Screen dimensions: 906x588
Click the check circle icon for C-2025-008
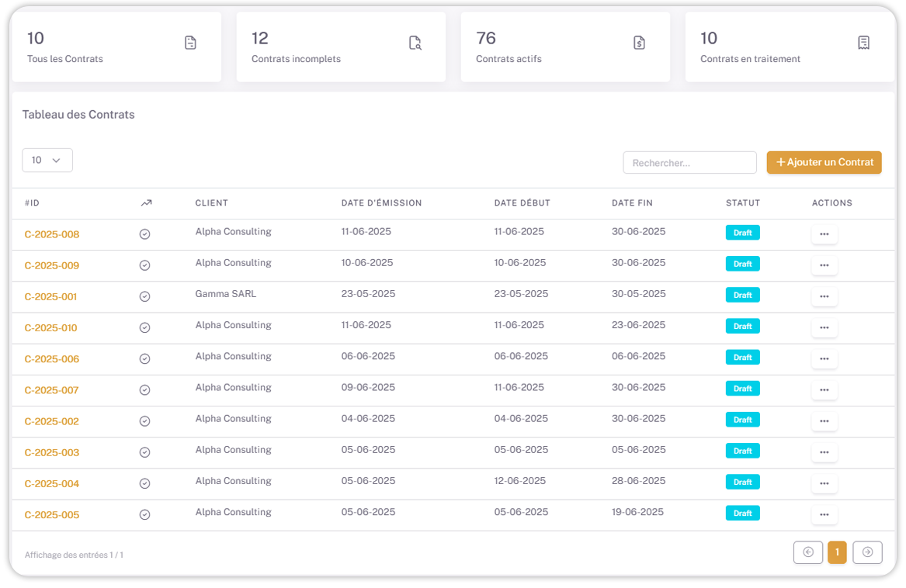coord(144,234)
